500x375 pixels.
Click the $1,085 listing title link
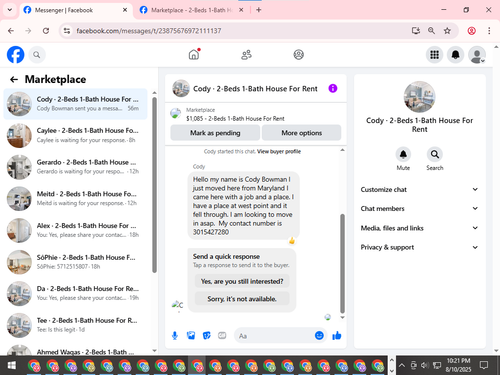click(235, 118)
